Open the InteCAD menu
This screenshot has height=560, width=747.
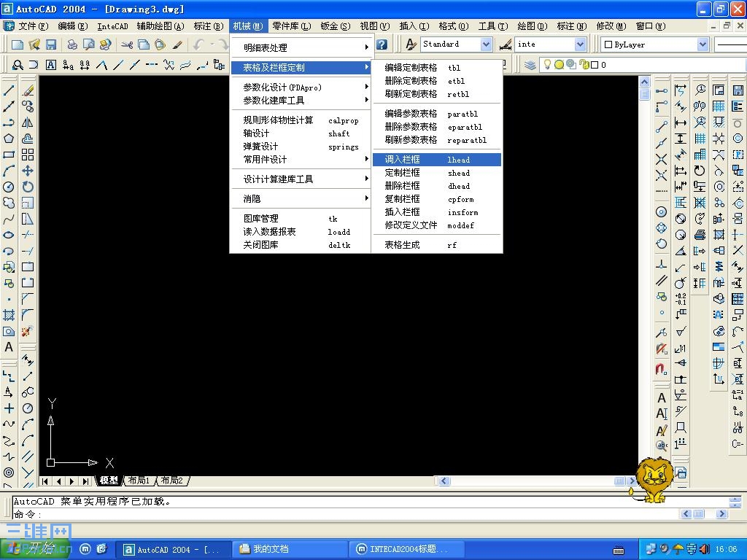pos(112,26)
